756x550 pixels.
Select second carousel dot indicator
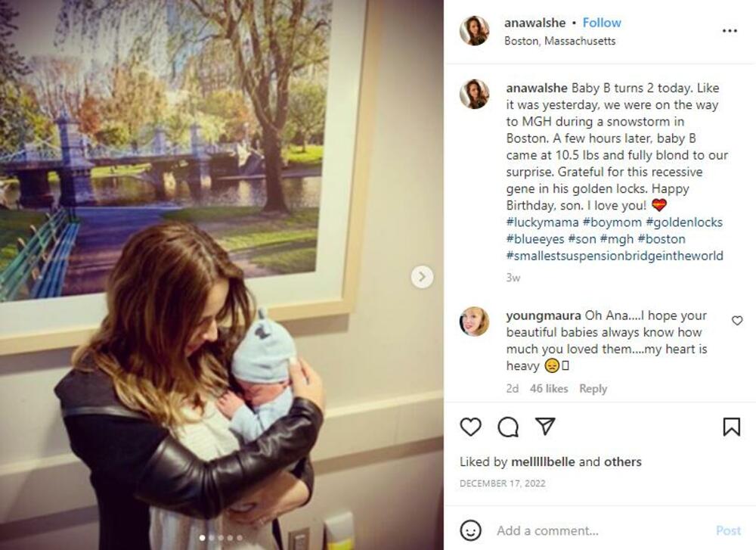click(211, 538)
